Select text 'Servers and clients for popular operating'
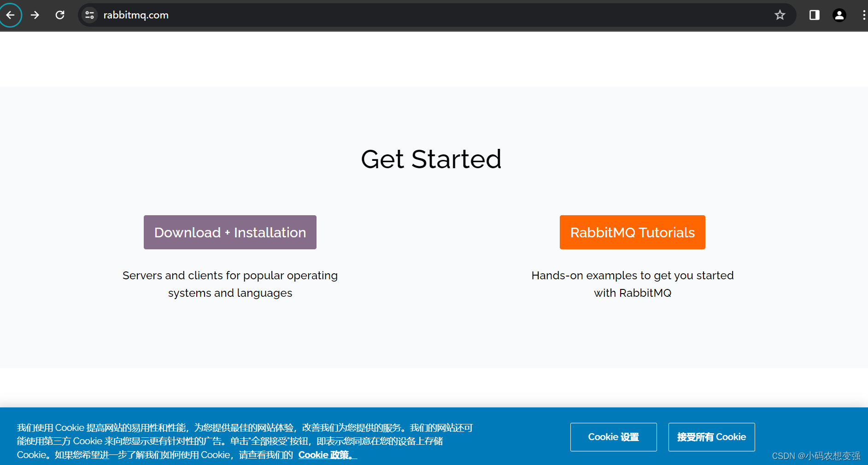This screenshot has height=465, width=868. click(x=230, y=276)
